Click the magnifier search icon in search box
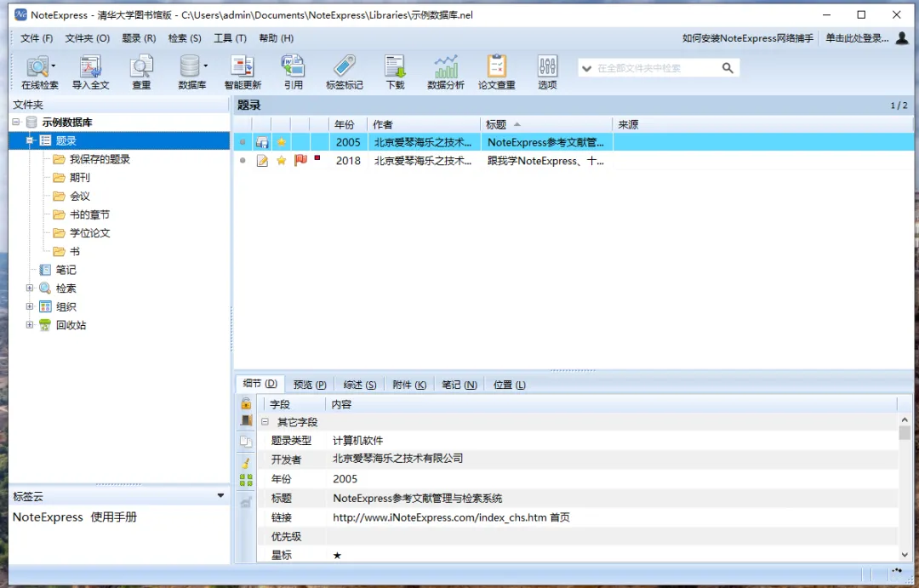919x588 pixels. (x=728, y=68)
